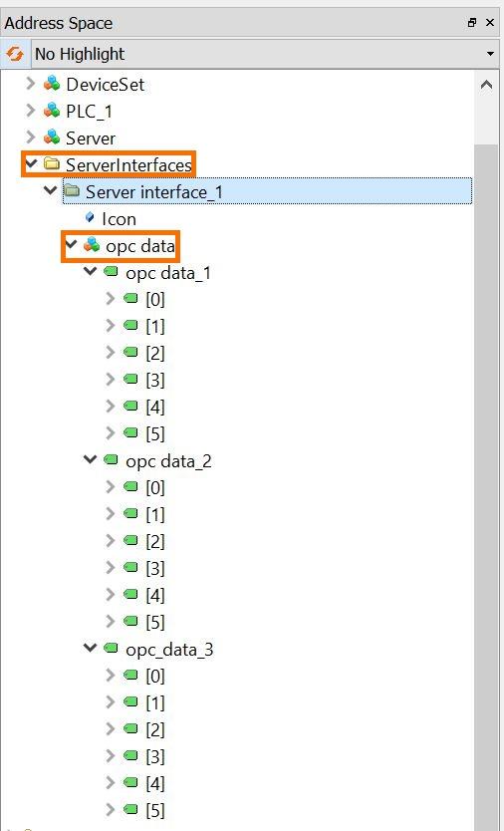Expand element [5] under opc data_1

point(111,432)
